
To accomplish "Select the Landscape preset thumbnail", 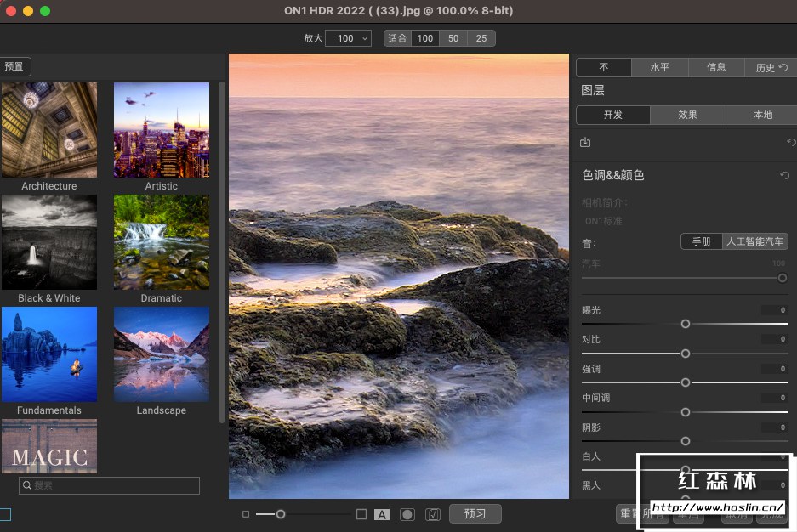I will click(x=161, y=354).
